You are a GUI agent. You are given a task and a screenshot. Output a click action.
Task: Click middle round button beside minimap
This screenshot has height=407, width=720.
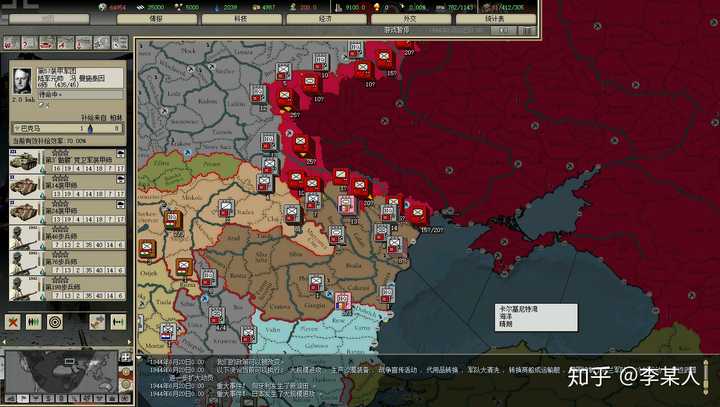[126, 372]
